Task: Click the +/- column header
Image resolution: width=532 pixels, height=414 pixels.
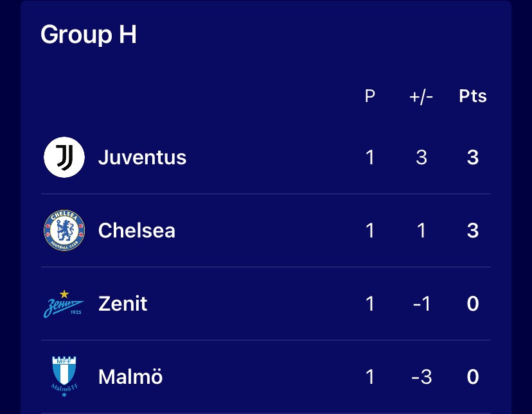Action: [421, 97]
